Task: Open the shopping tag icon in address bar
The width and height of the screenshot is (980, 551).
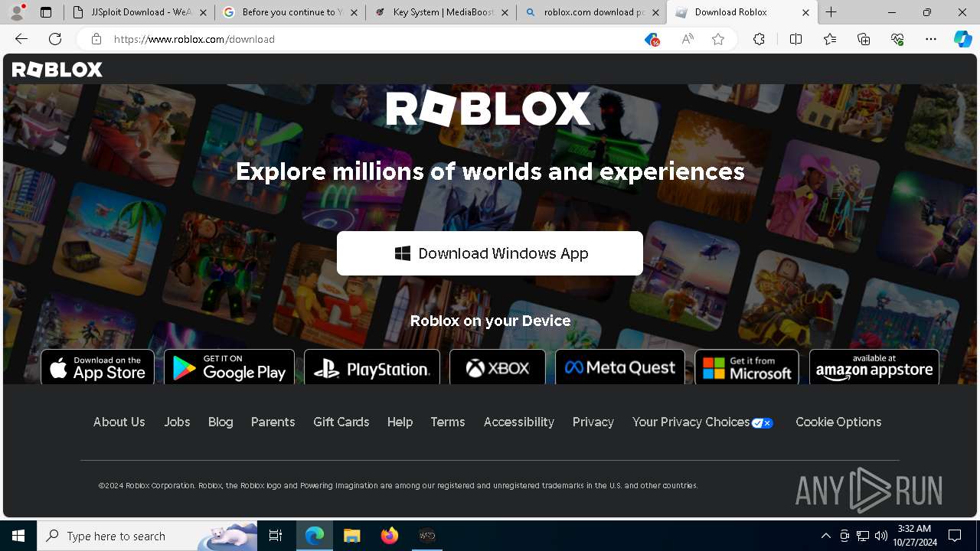Action: tap(652, 39)
